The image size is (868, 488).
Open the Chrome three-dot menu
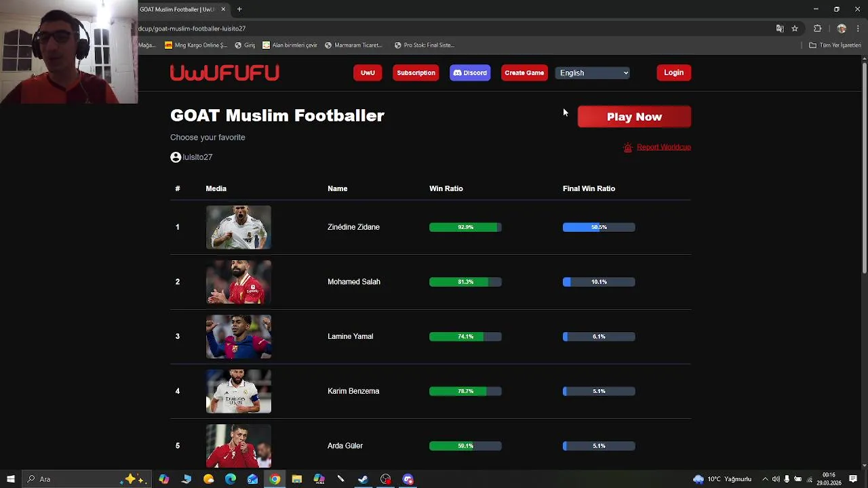(858, 28)
